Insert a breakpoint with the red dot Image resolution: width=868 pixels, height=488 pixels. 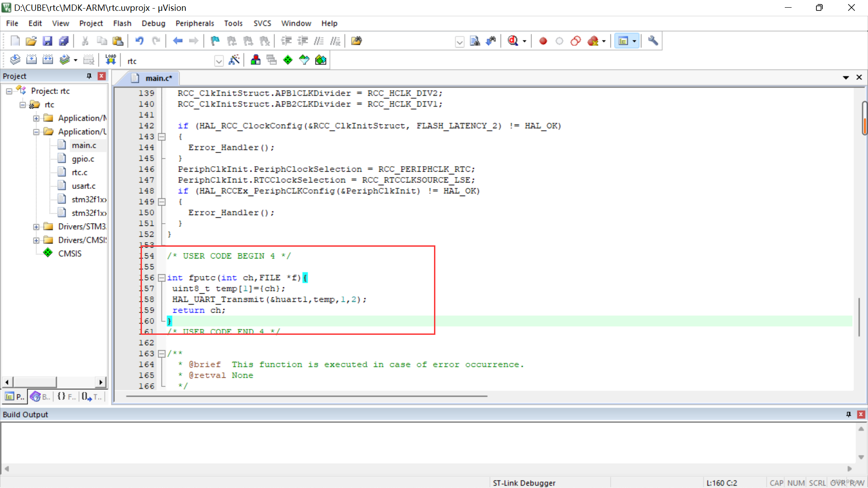click(543, 41)
